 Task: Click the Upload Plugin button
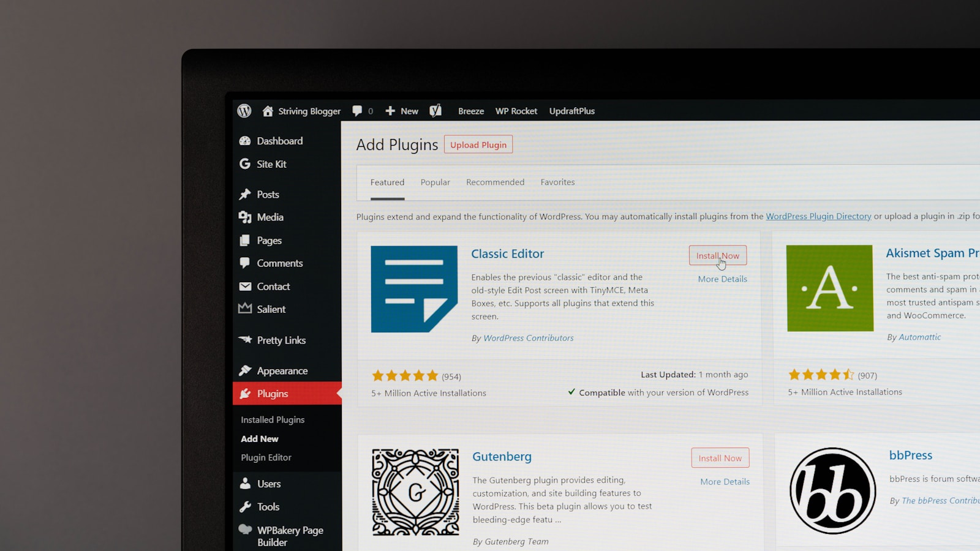[x=478, y=144]
